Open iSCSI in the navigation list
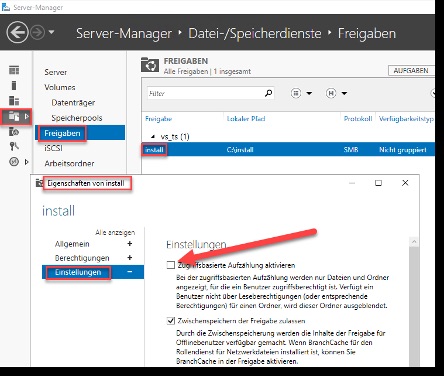 point(53,148)
